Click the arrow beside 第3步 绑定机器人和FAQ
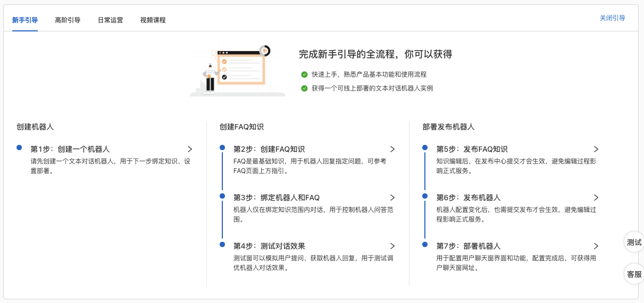 point(392,198)
